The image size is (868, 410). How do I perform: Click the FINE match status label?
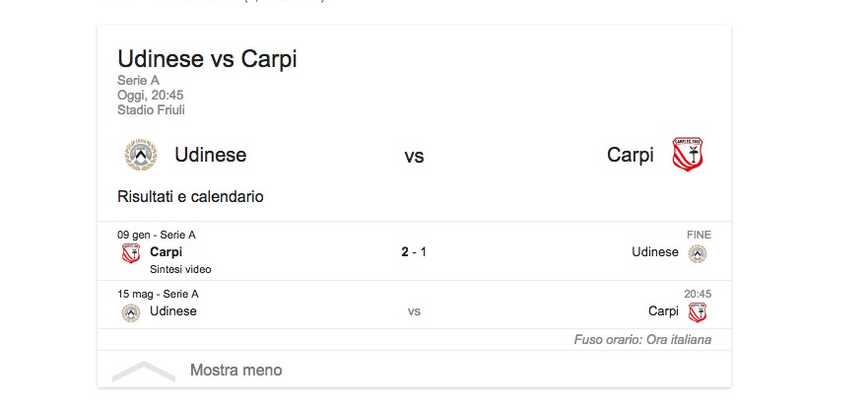click(x=699, y=235)
